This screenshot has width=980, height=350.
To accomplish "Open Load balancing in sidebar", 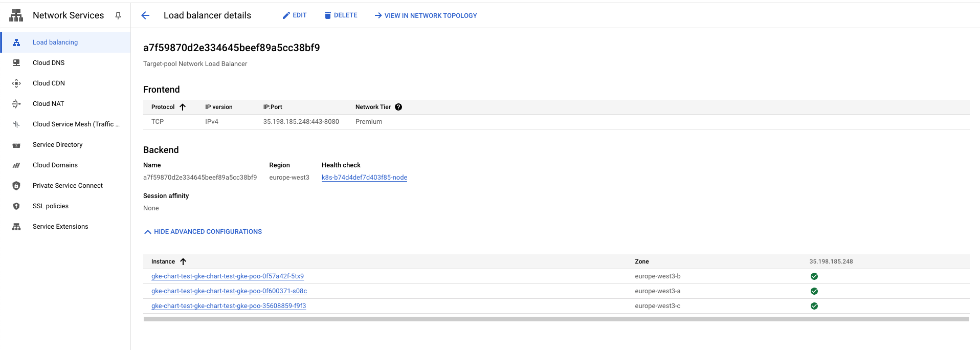I will coord(55,42).
